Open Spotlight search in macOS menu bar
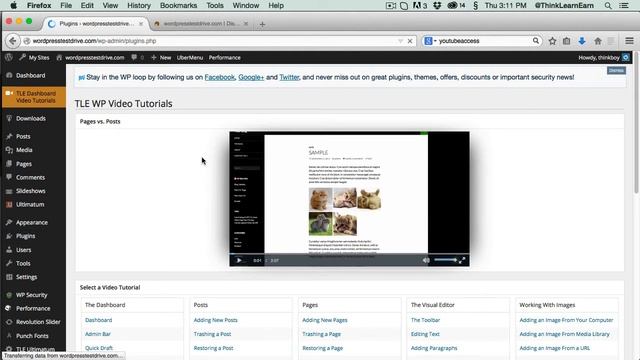 pyautogui.click(x=608, y=6)
